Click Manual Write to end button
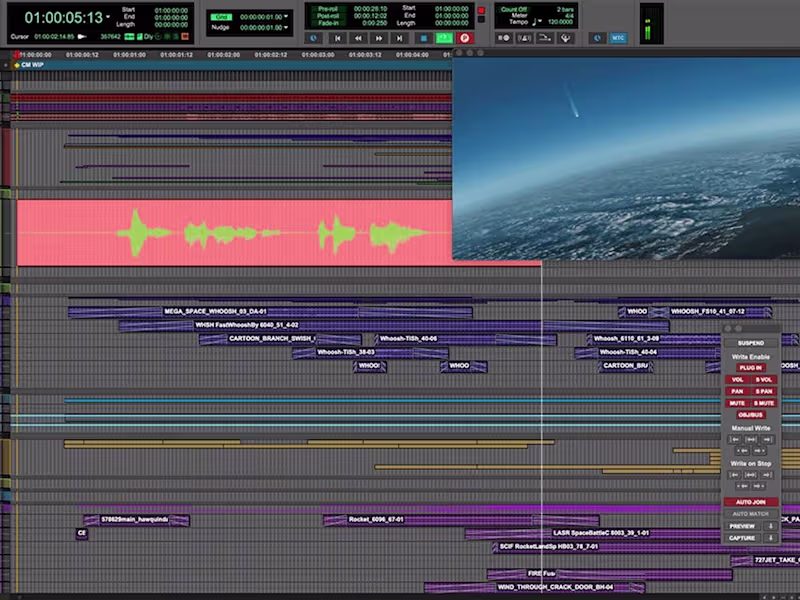Viewport: 800px width, 600px height. click(767, 439)
